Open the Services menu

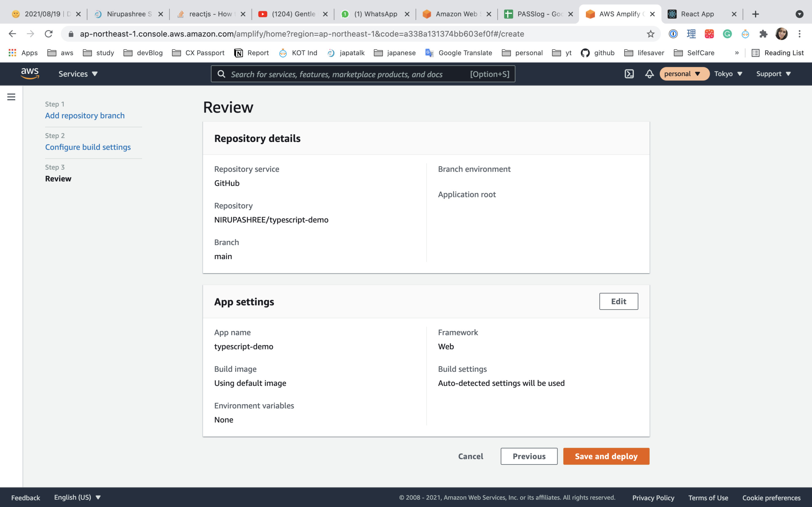tap(77, 74)
